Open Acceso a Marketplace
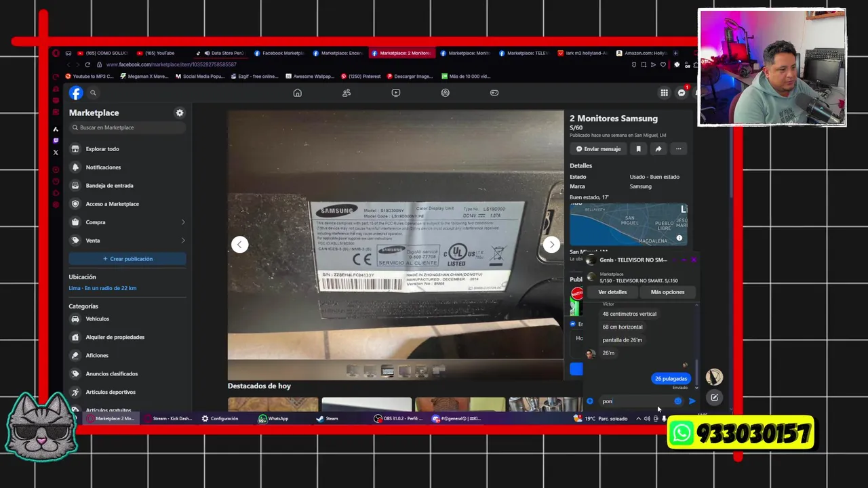The image size is (868, 488). pos(127,204)
